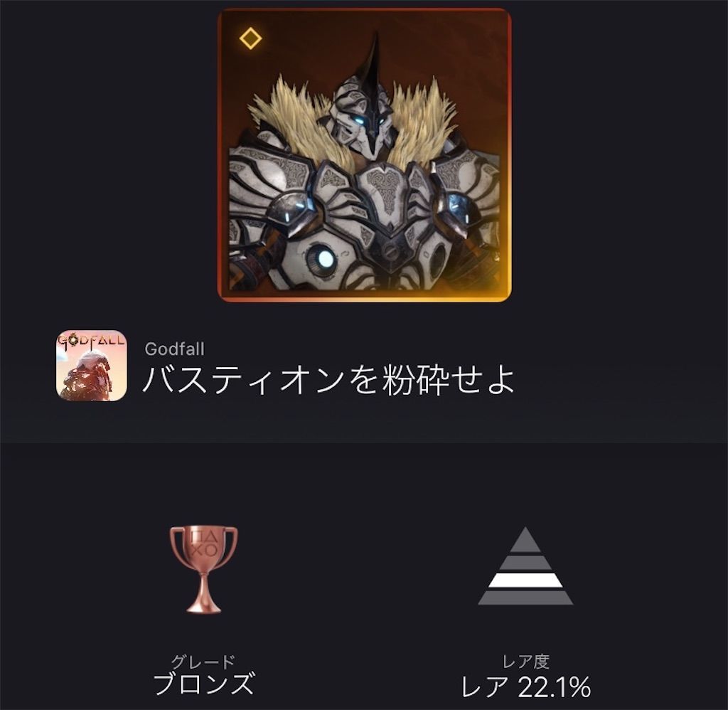
Task: Select the rarity pyramid icon
Action: [525, 566]
